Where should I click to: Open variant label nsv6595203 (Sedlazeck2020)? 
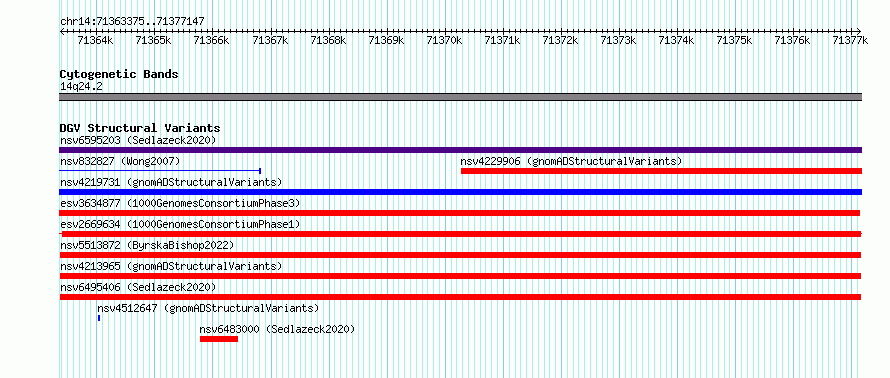click(138, 140)
